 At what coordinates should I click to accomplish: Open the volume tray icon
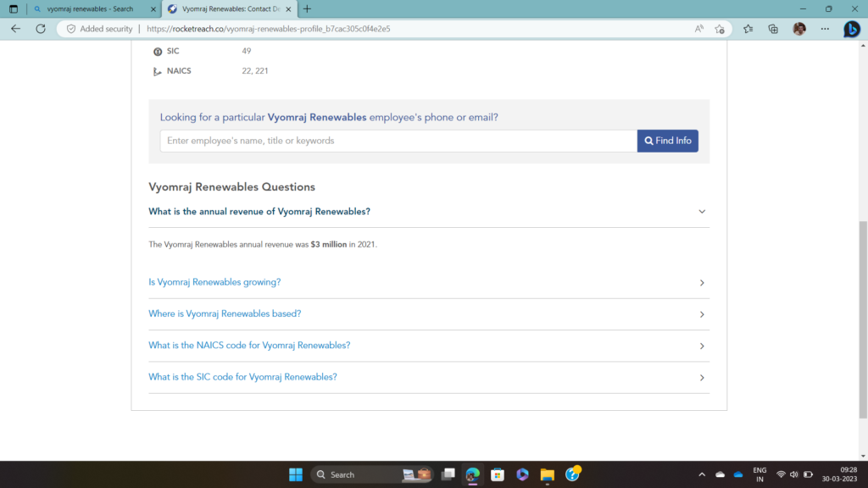[x=794, y=474]
